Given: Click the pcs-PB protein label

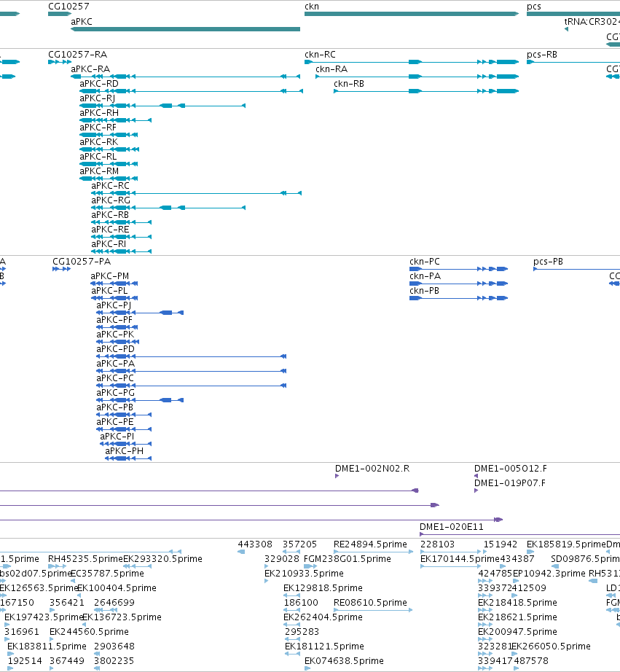Looking at the screenshot, I should [x=548, y=262].
